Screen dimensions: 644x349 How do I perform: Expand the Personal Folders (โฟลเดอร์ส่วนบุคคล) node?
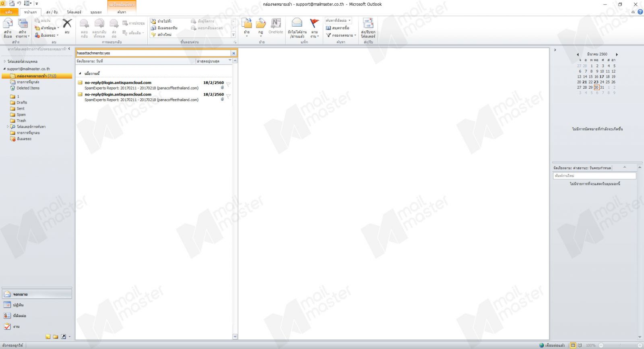coord(5,62)
